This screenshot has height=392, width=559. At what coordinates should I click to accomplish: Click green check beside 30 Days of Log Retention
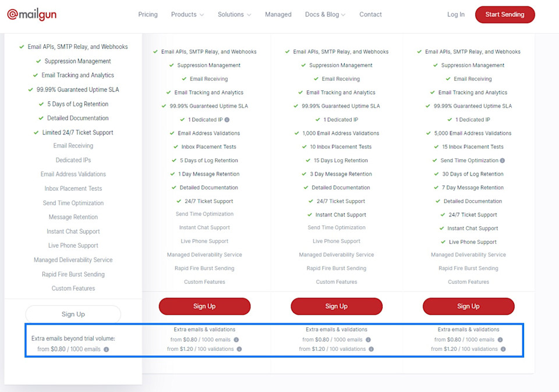[436, 174]
